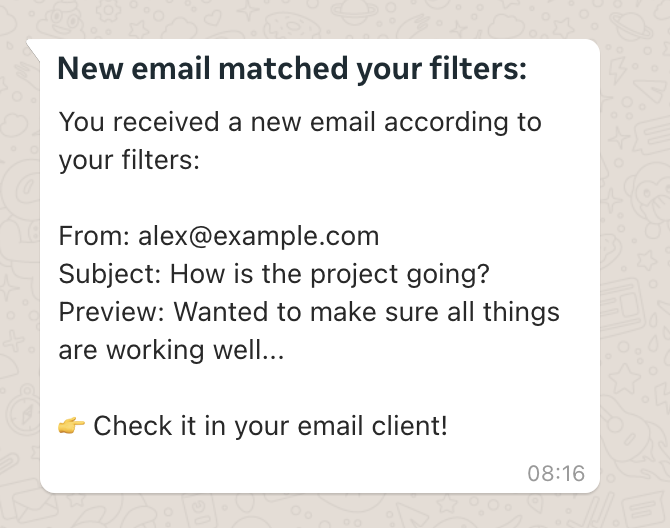Click the word "according" in the message
The width and height of the screenshot is (670, 528).
(447, 122)
